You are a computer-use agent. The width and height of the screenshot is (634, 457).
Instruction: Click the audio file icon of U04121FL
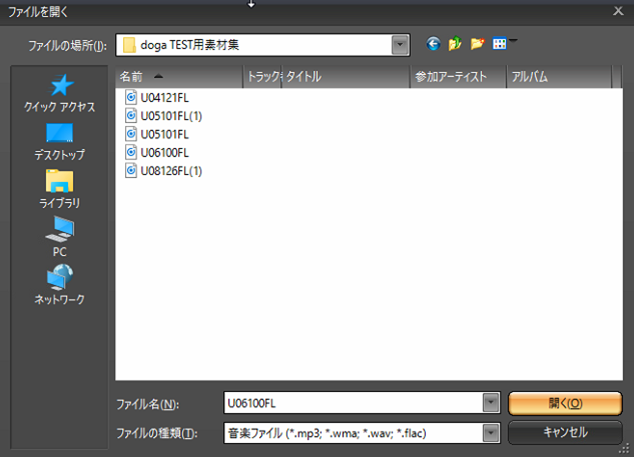pyautogui.click(x=131, y=97)
